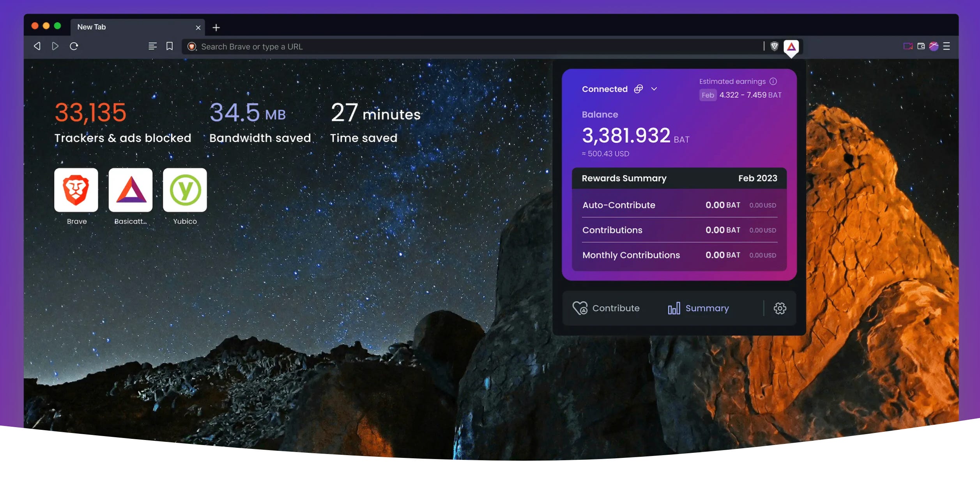This screenshot has width=980, height=477.
Task: Open Rewards settings gear icon
Action: coord(780,308)
